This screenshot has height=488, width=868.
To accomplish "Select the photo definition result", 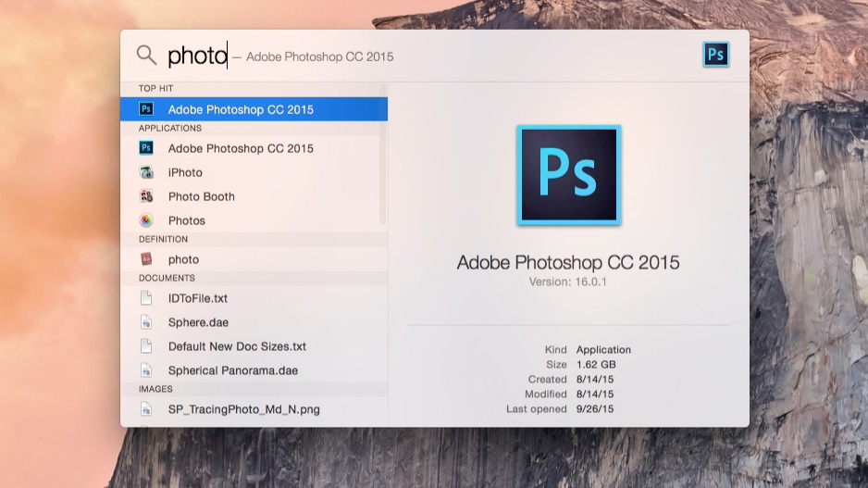I will (x=254, y=259).
